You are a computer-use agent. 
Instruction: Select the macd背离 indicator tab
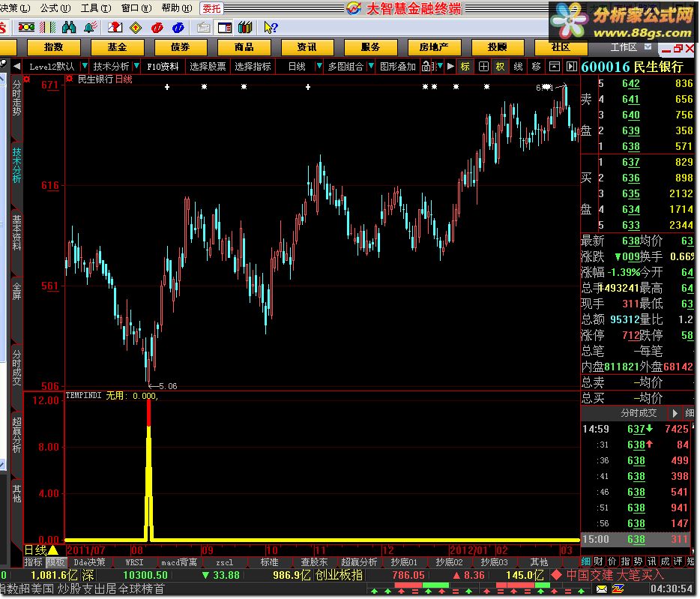178,562
